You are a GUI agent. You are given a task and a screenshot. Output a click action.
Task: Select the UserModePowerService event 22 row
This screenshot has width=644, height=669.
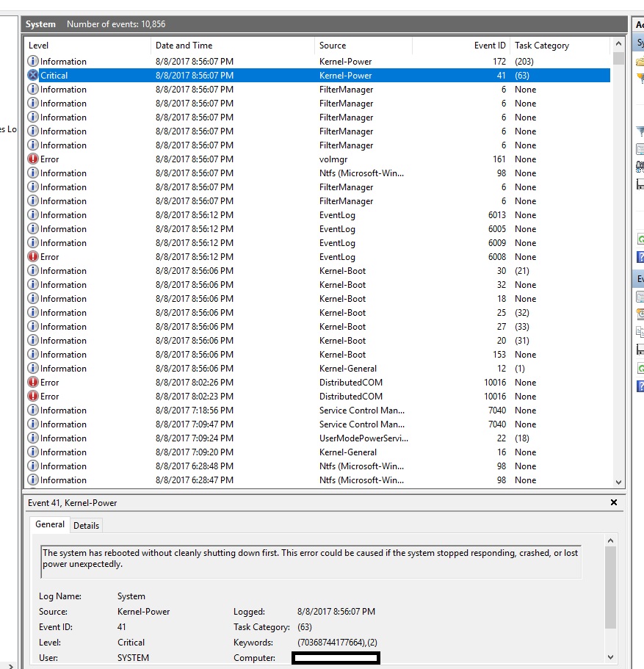[363, 438]
